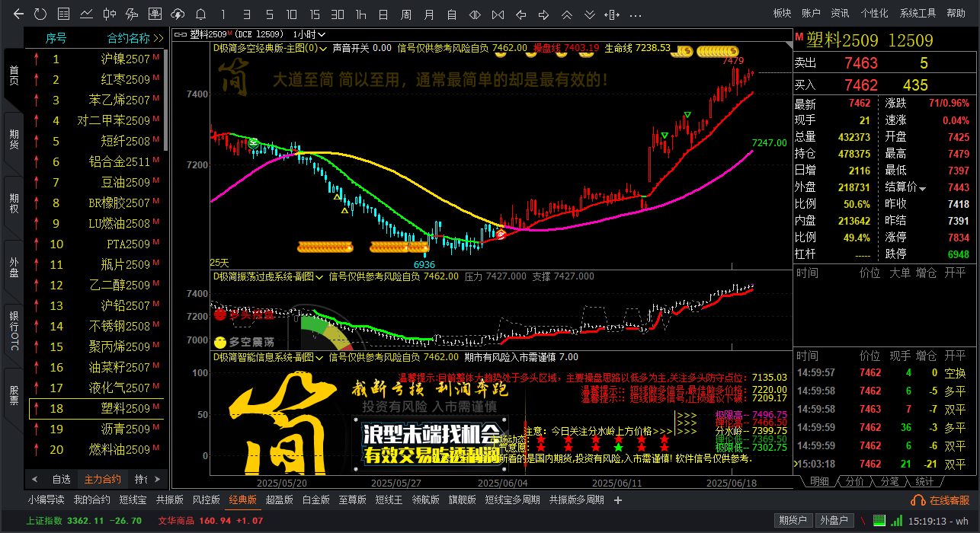980x533 pixels.
Task: Select the 15-minute period button
Action: [x=315, y=14]
